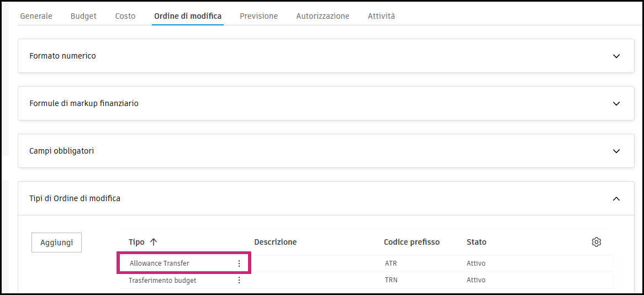Collapse the Tipi di Ordine di modifica section

pos(616,198)
